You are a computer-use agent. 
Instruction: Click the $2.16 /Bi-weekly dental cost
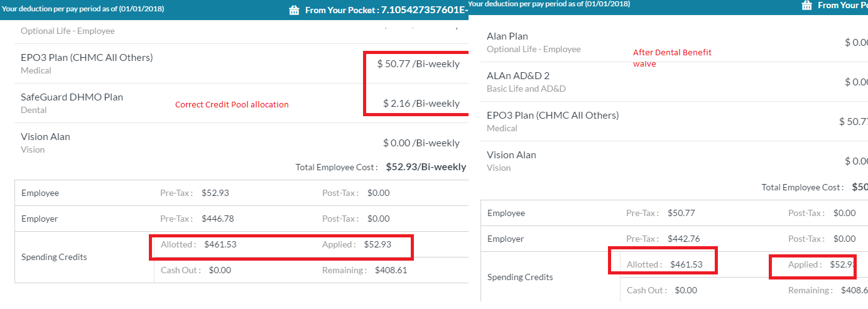(421, 103)
